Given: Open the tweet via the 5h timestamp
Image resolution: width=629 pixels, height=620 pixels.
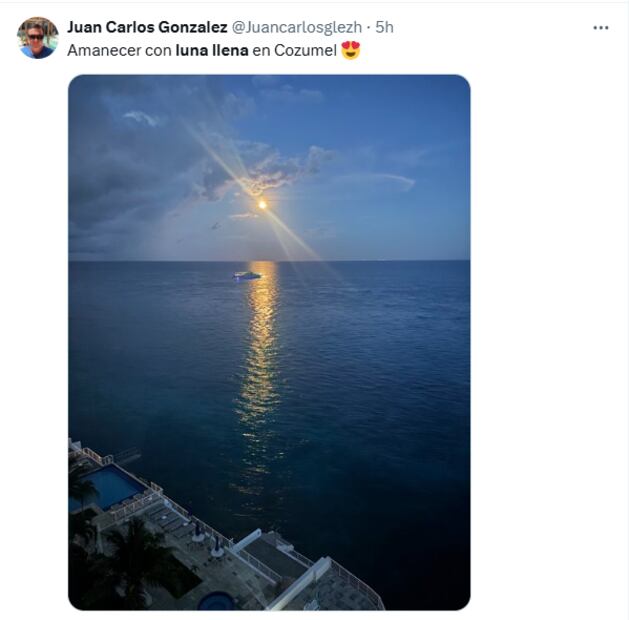Looking at the screenshot, I should click(385, 28).
